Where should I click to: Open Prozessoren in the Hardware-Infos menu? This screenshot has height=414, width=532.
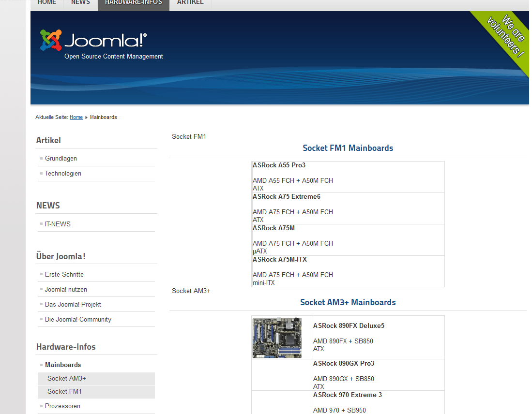pos(63,406)
